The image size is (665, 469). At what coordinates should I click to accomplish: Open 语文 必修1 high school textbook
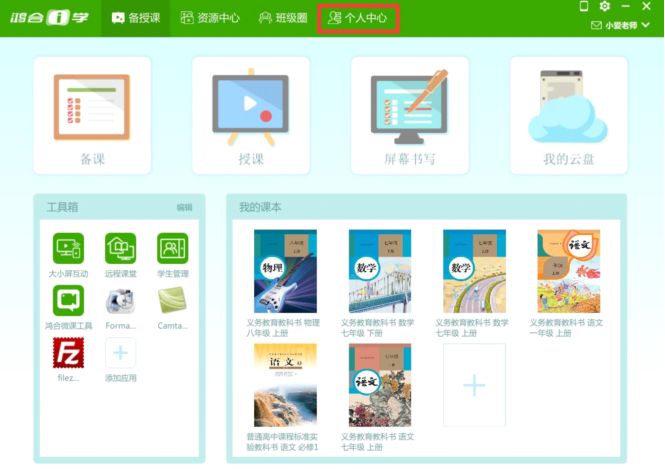(285, 385)
